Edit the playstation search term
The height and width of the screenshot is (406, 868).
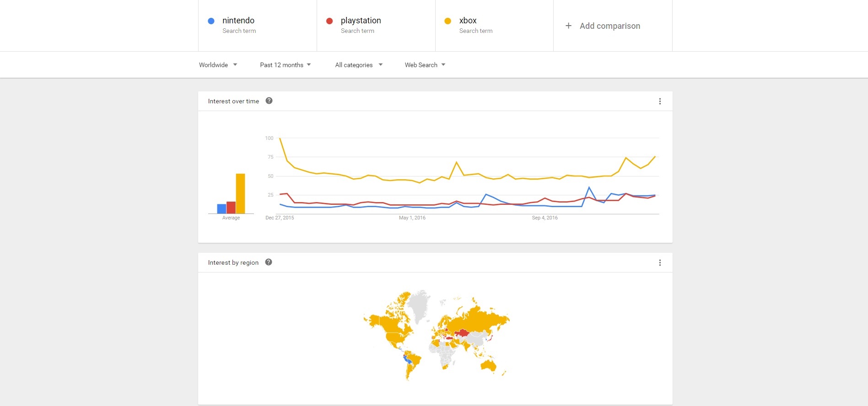361,21
